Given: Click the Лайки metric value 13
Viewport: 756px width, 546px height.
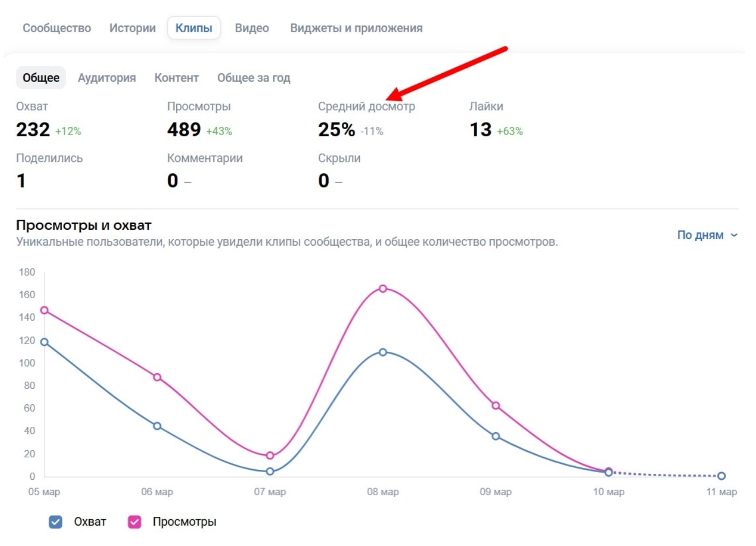Looking at the screenshot, I should click(x=480, y=130).
